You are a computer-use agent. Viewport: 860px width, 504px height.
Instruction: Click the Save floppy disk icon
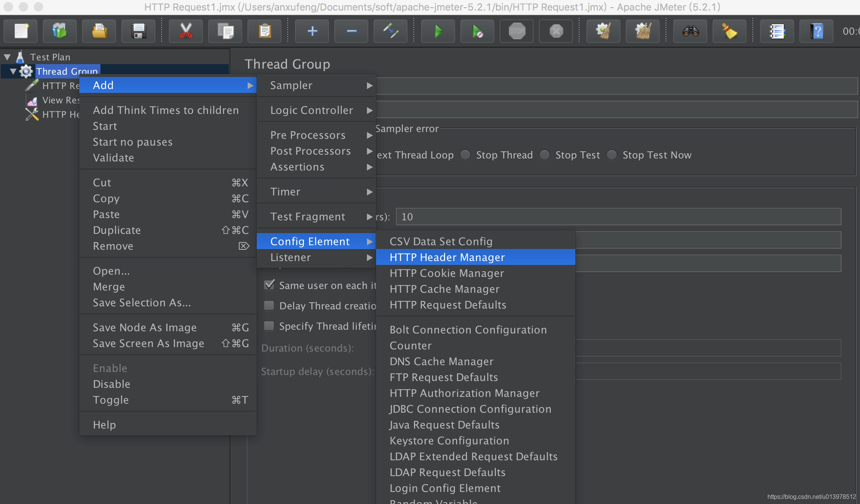coord(139,31)
